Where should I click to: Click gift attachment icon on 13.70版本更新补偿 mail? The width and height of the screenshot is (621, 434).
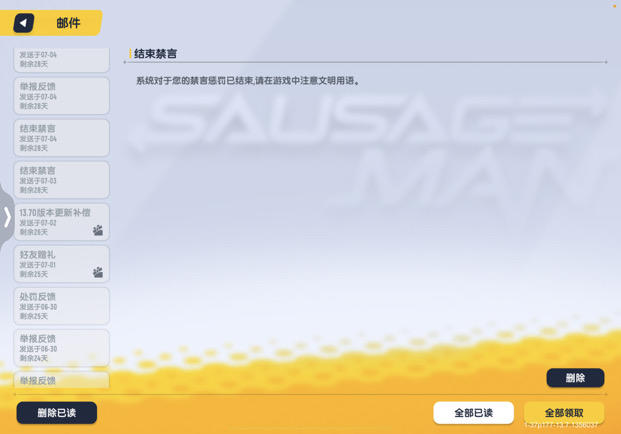(98, 230)
